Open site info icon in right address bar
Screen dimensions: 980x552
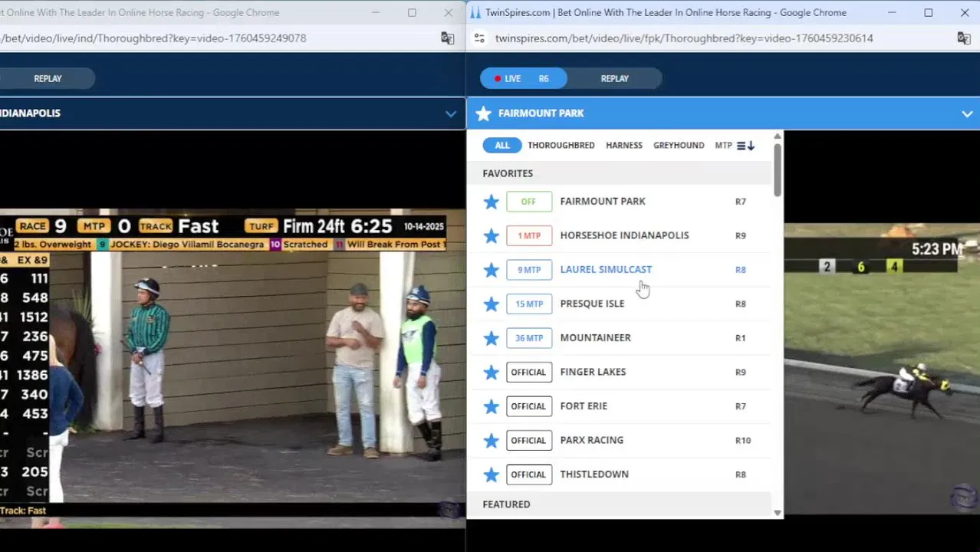(479, 38)
